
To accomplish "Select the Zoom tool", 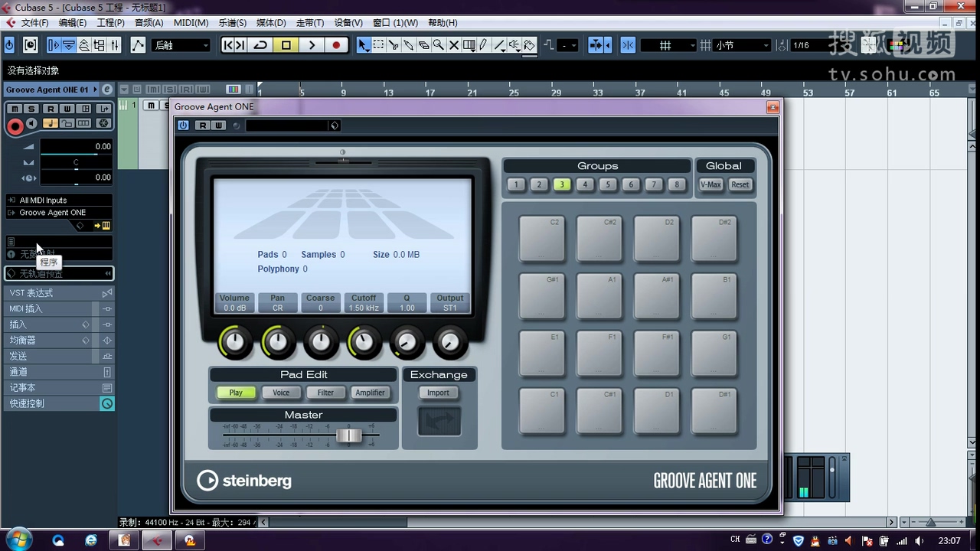I will tap(439, 44).
